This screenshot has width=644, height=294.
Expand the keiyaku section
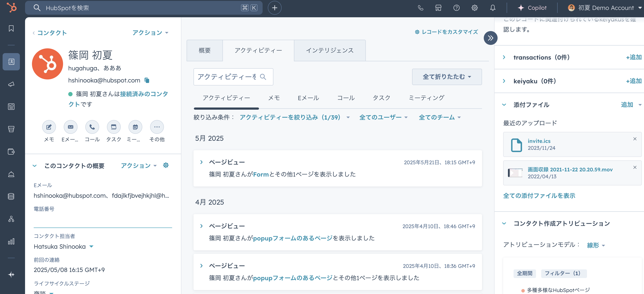[x=504, y=81]
